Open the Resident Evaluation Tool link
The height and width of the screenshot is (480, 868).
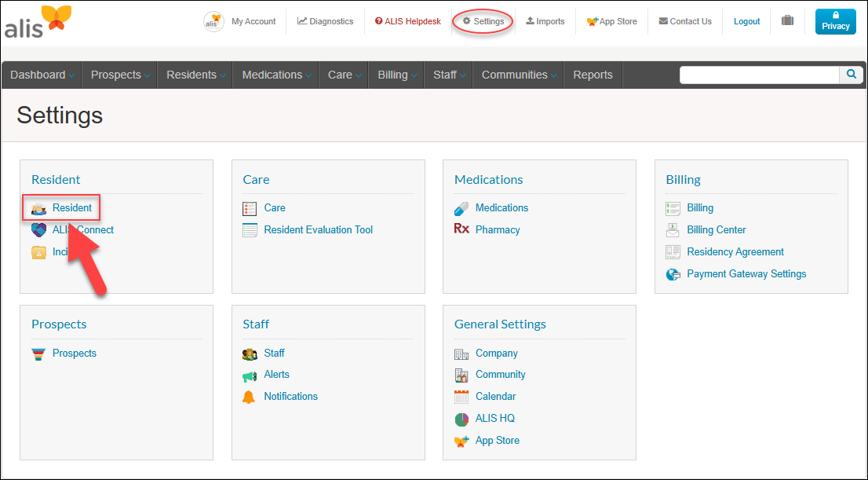point(319,229)
